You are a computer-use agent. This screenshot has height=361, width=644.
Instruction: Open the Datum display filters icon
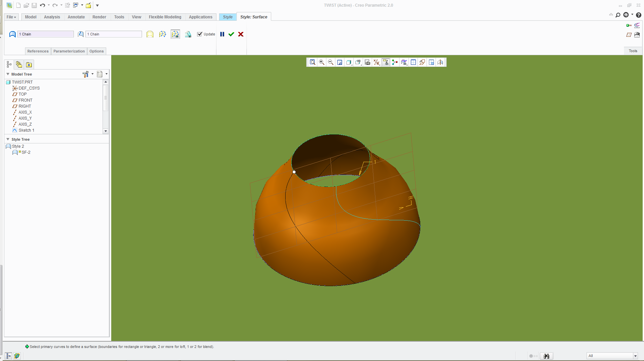click(376, 62)
